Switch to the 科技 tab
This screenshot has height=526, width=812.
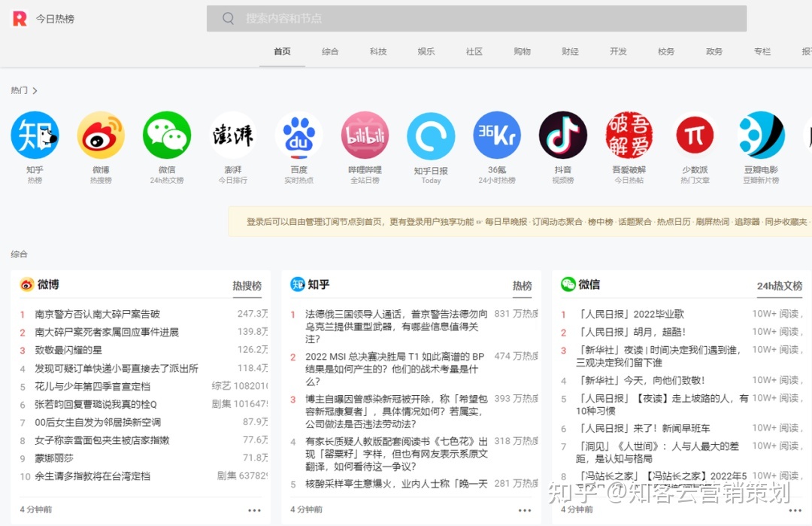click(378, 51)
